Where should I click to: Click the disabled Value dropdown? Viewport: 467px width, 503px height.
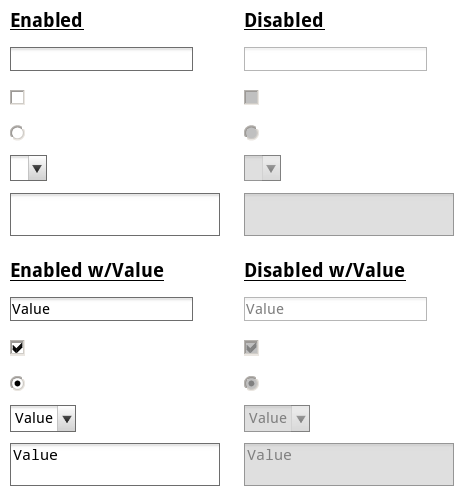[277, 418]
